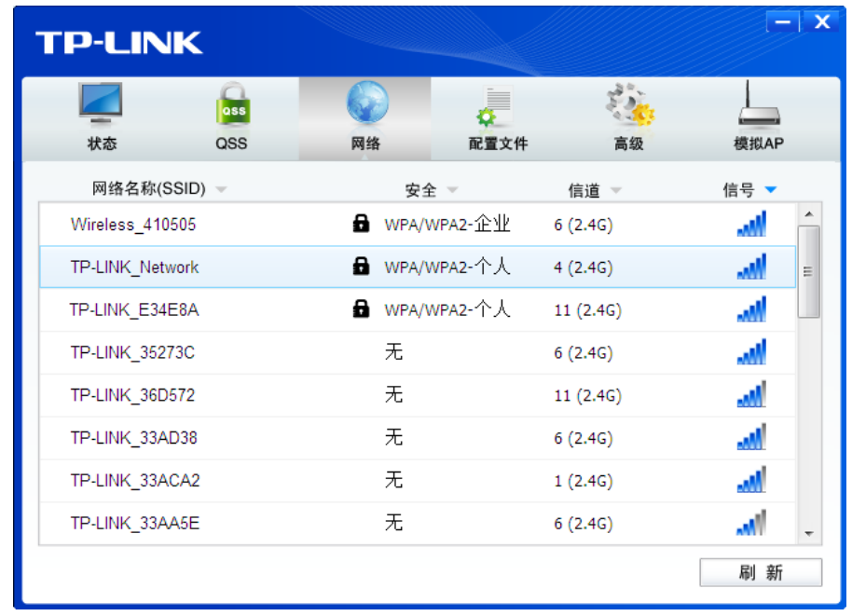
Task: Click signal bars of TP-LINK_33ACA2
Action: pos(751,479)
